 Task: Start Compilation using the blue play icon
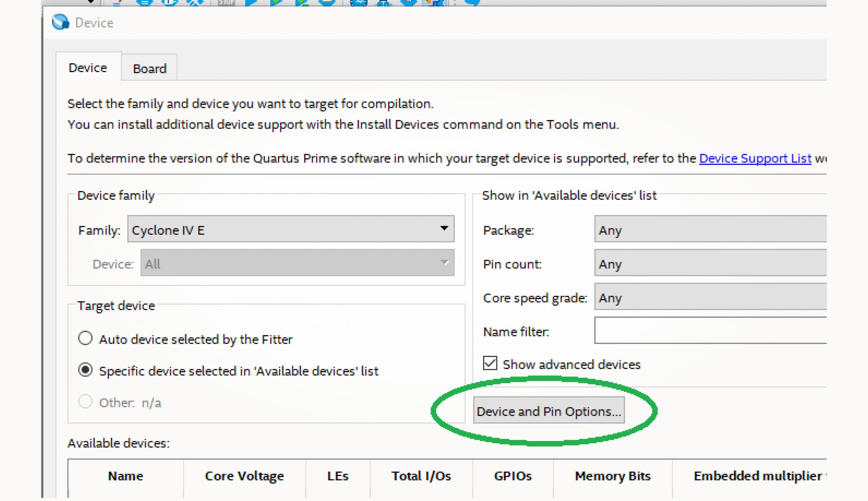pos(251,3)
